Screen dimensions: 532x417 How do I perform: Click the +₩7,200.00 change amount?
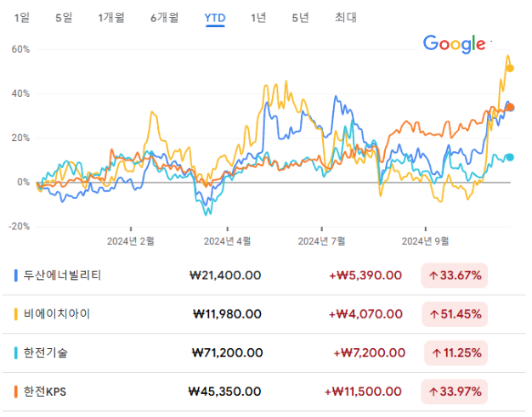(x=370, y=353)
